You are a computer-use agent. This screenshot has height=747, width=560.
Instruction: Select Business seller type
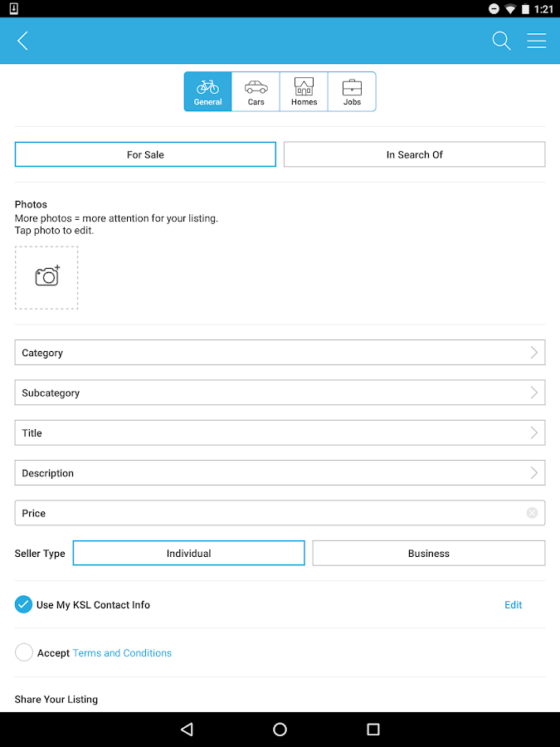click(x=428, y=554)
